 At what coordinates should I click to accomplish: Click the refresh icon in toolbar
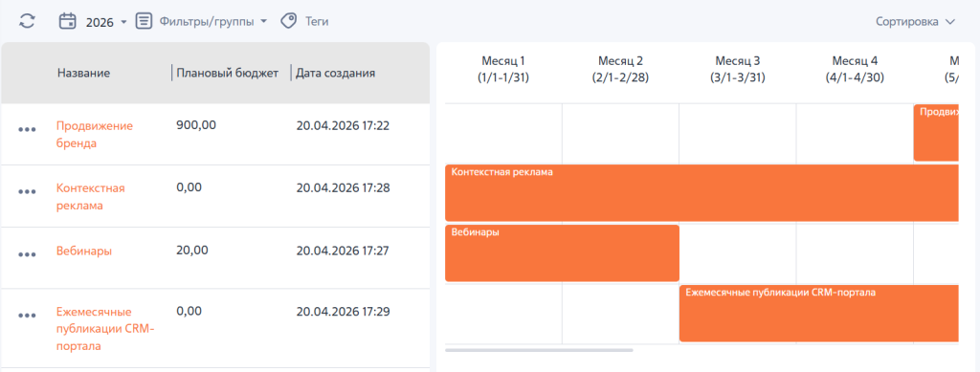coord(27,21)
